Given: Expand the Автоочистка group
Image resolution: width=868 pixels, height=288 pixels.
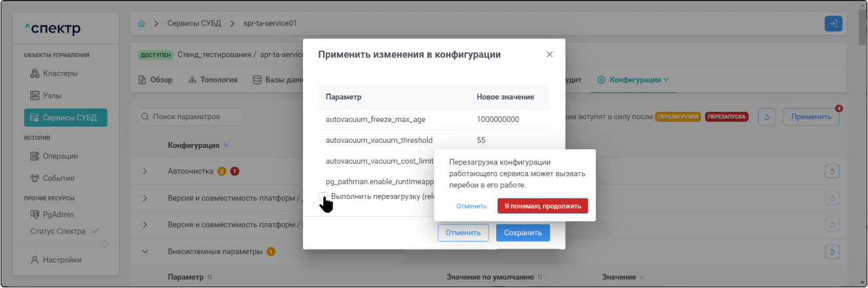Looking at the screenshot, I should pyautogui.click(x=146, y=171).
